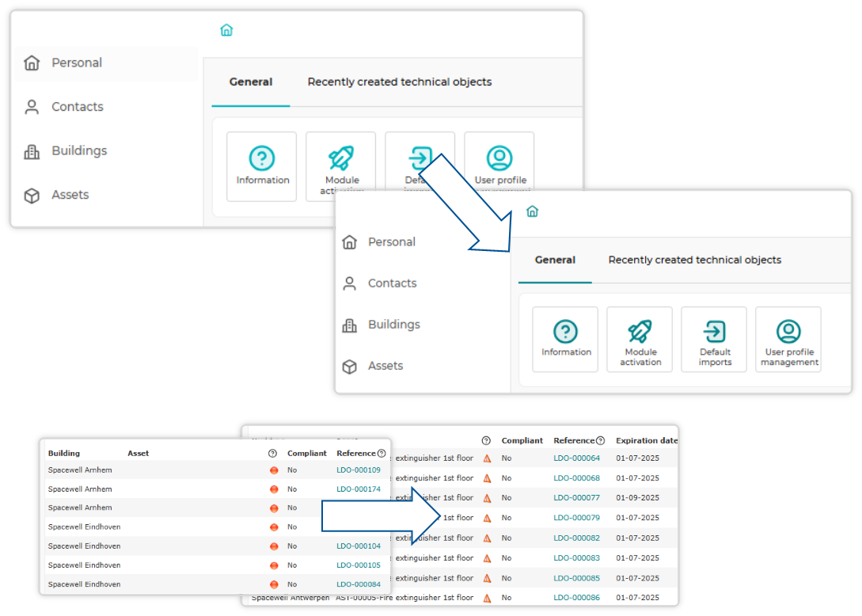Click the help icon before Compliant in the front table
862x616 pixels.
272,453
